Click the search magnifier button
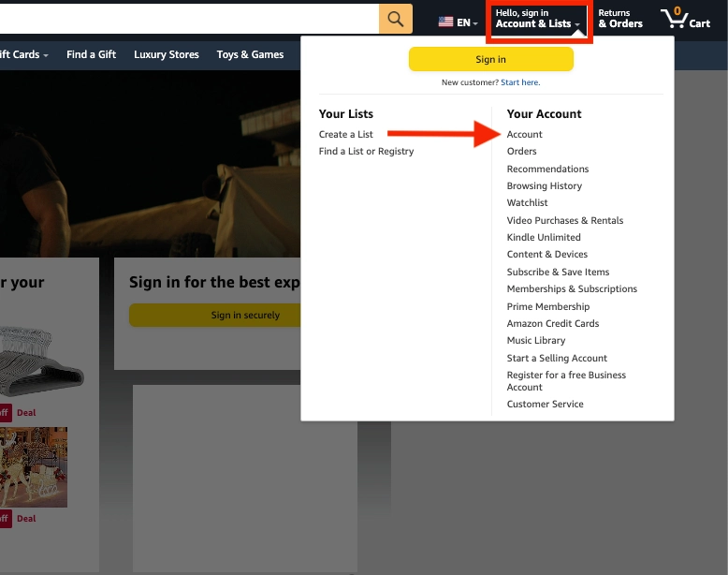 coord(396,19)
